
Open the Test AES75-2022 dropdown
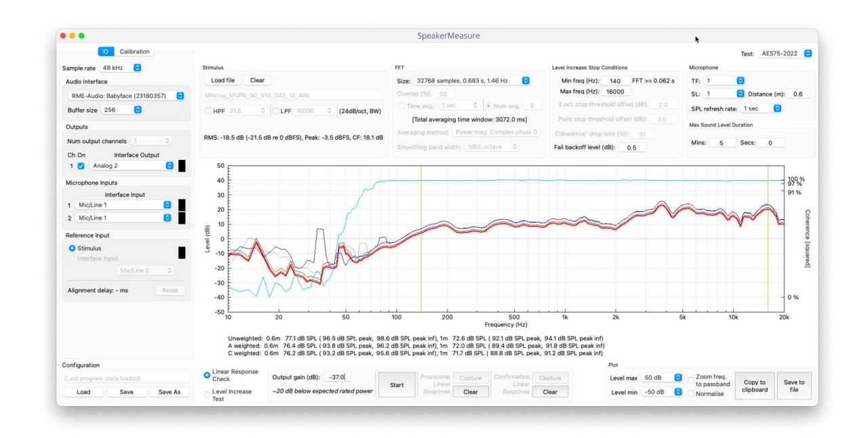(x=785, y=54)
